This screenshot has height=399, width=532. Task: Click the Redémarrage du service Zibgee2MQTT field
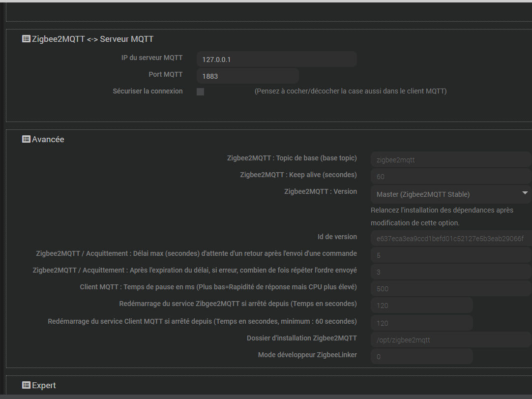point(421,305)
